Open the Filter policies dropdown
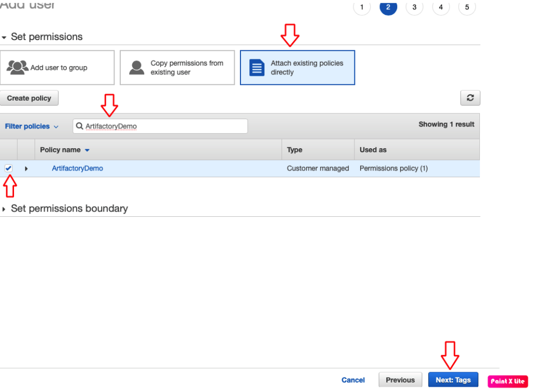This screenshot has width=533, height=392. point(32,126)
